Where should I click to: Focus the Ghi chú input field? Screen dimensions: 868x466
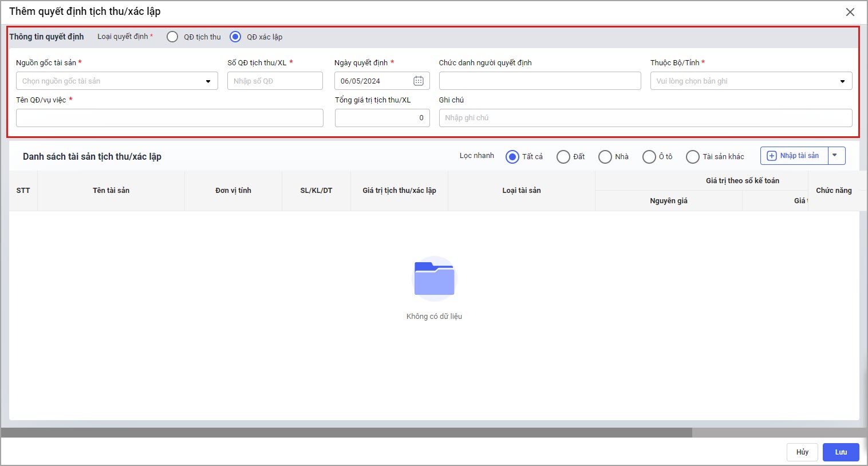pyautogui.click(x=646, y=118)
